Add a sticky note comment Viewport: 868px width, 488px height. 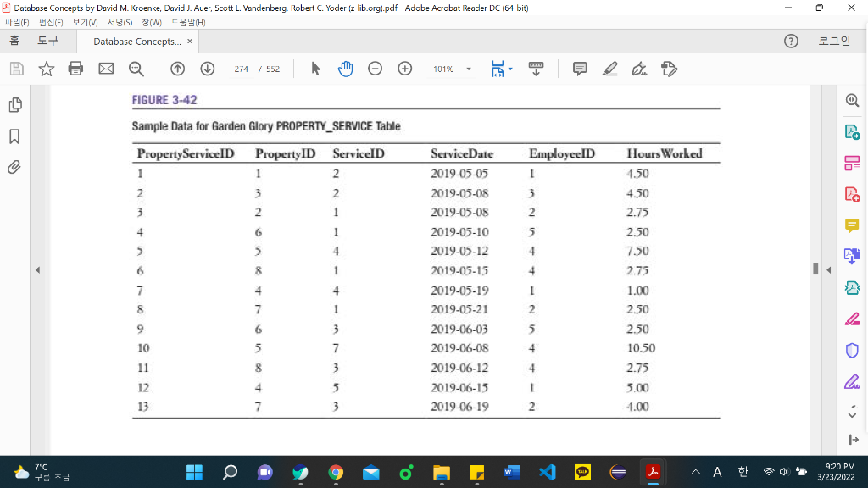pos(580,69)
